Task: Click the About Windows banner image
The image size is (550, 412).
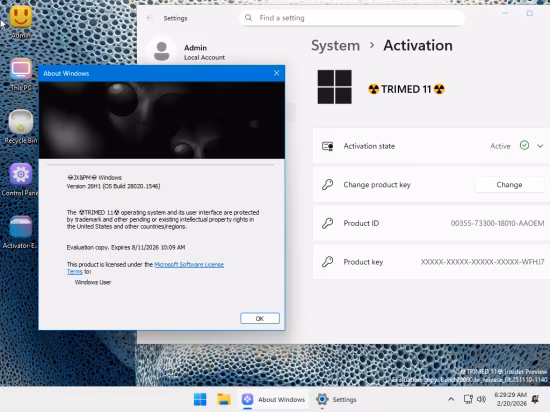Action: [x=162, y=120]
